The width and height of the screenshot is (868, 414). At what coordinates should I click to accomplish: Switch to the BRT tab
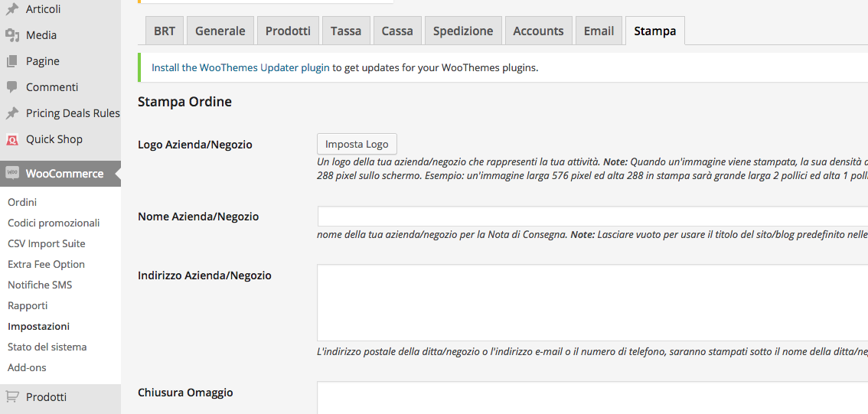click(x=165, y=31)
